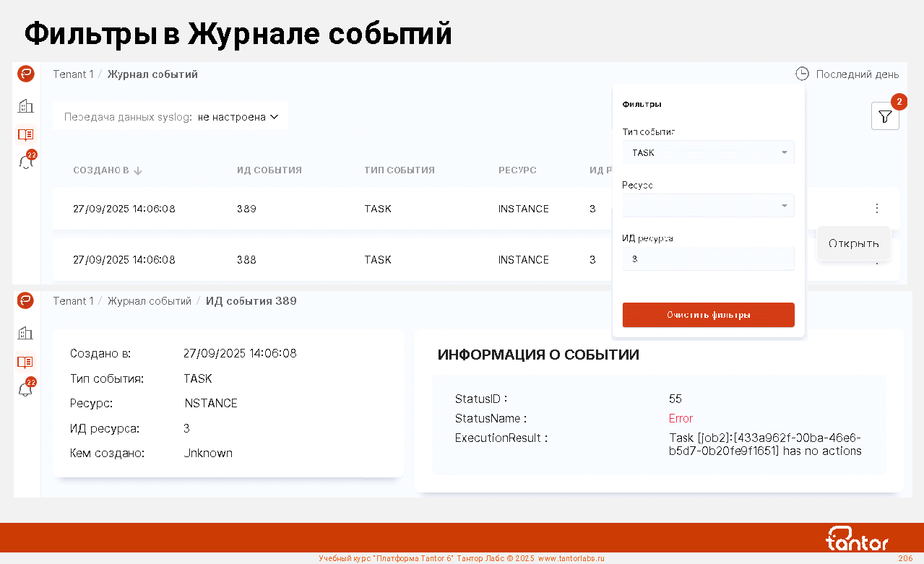Click the buildings icon in lower sidebar
The image size is (924, 564).
[x=26, y=333]
